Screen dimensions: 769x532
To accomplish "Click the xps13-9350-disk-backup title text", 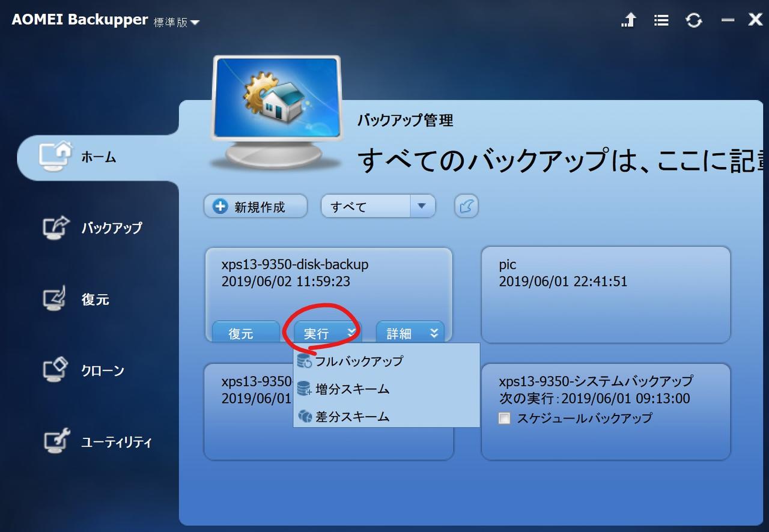I will 295,264.
